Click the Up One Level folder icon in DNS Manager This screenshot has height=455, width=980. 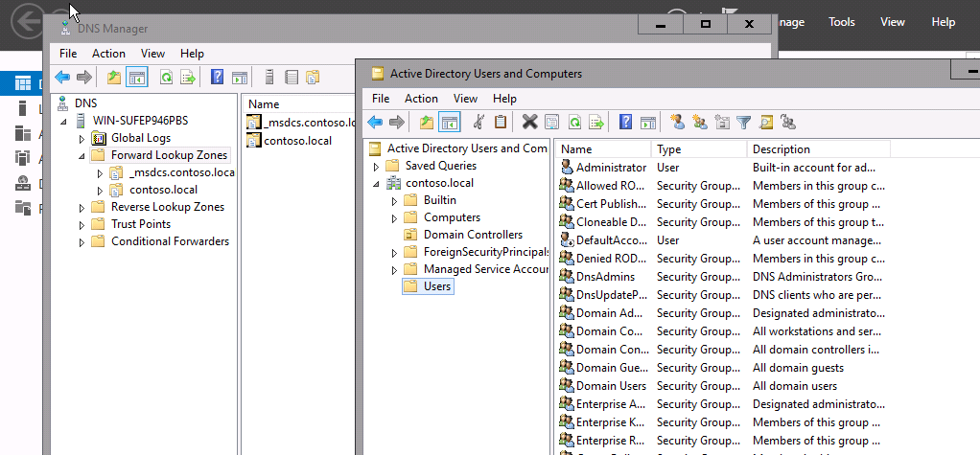point(114,78)
